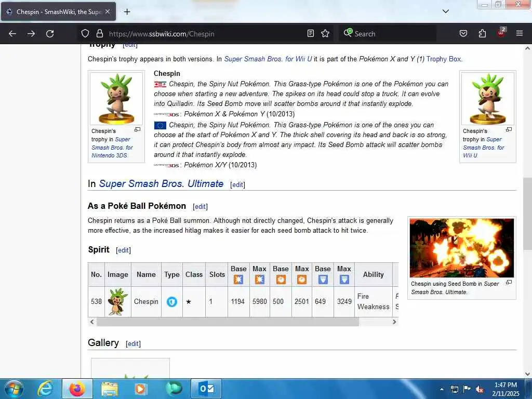Open the Action Center flag icon
The height and width of the screenshot is (399, 532).
pos(467,389)
